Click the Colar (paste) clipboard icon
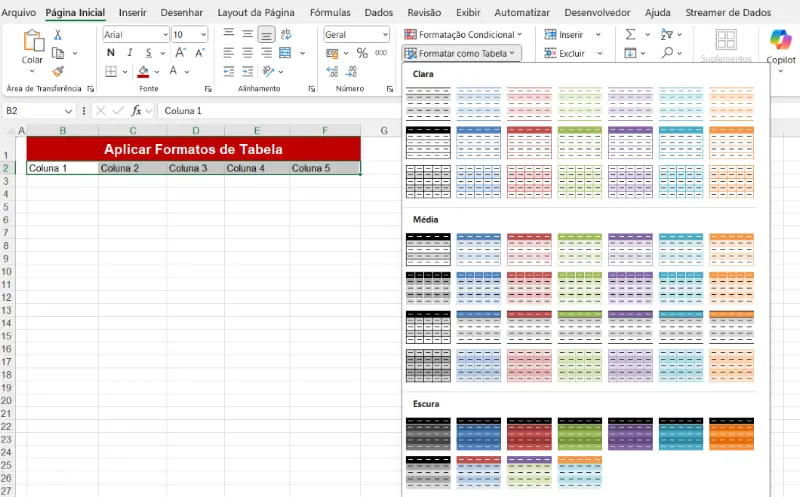800x497 pixels. coord(34,41)
